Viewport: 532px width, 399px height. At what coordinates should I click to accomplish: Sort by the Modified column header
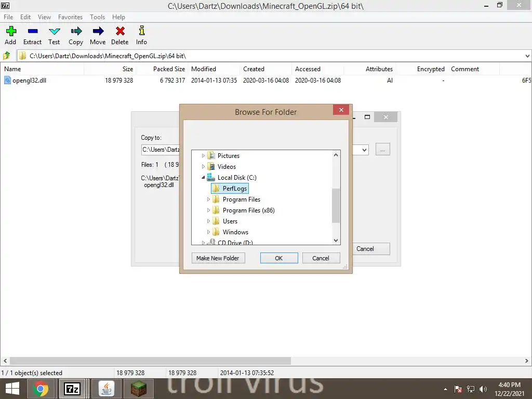tap(214, 69)
